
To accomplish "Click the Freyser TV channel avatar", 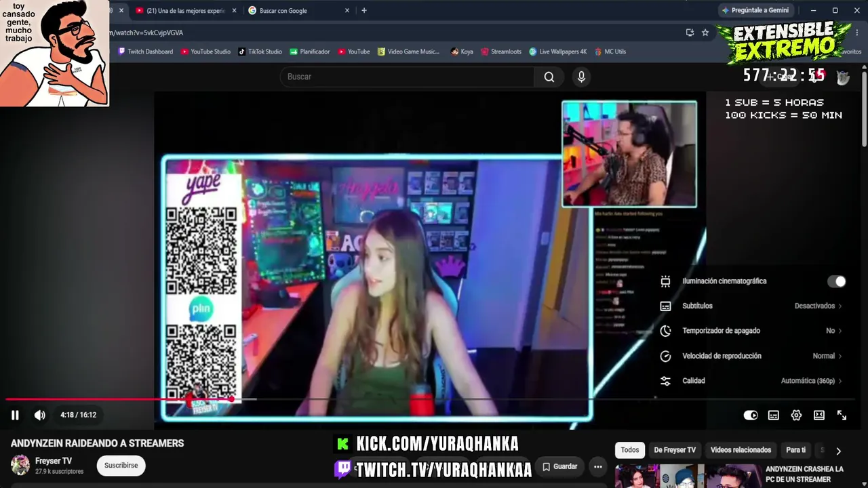I will 20,465.
